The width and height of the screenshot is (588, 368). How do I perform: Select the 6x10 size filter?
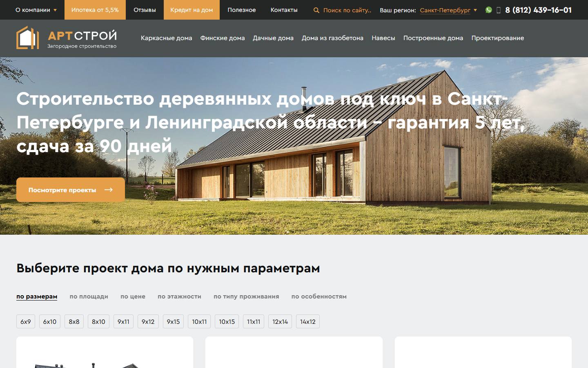[50, 321]
